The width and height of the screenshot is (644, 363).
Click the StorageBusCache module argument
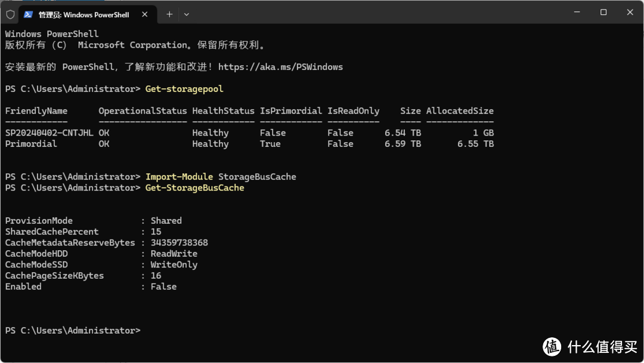click(x=257, y=177)
